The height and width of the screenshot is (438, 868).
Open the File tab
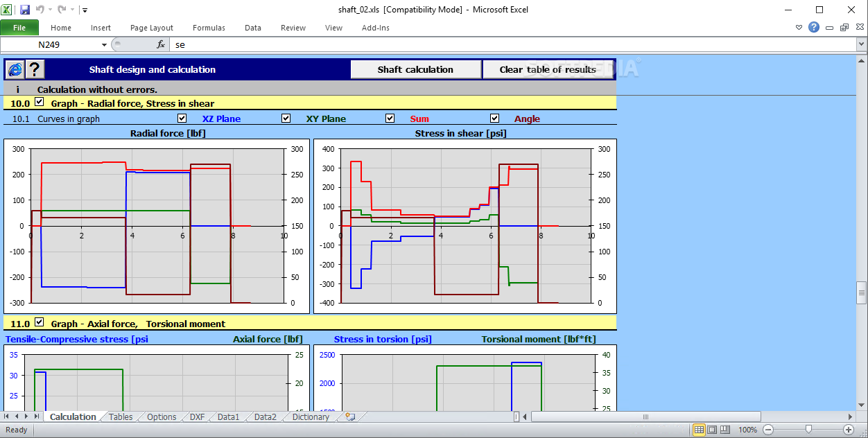tap(19, 28)
